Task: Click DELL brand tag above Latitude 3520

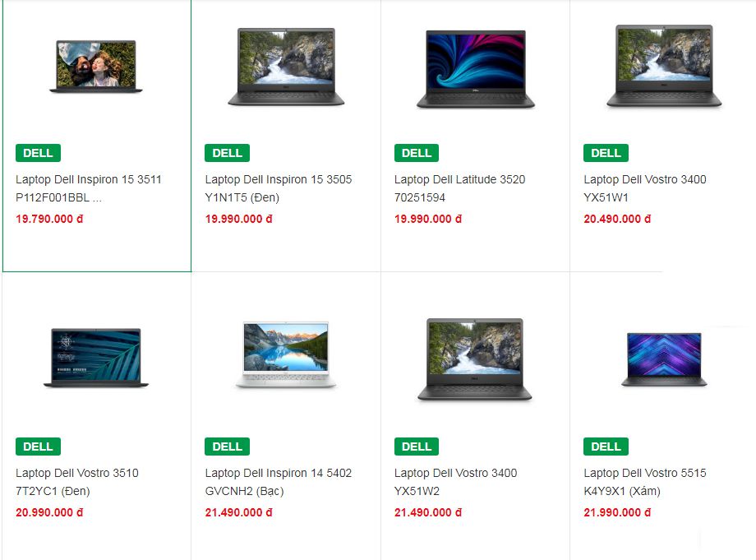Action: [x=417, y=153]
